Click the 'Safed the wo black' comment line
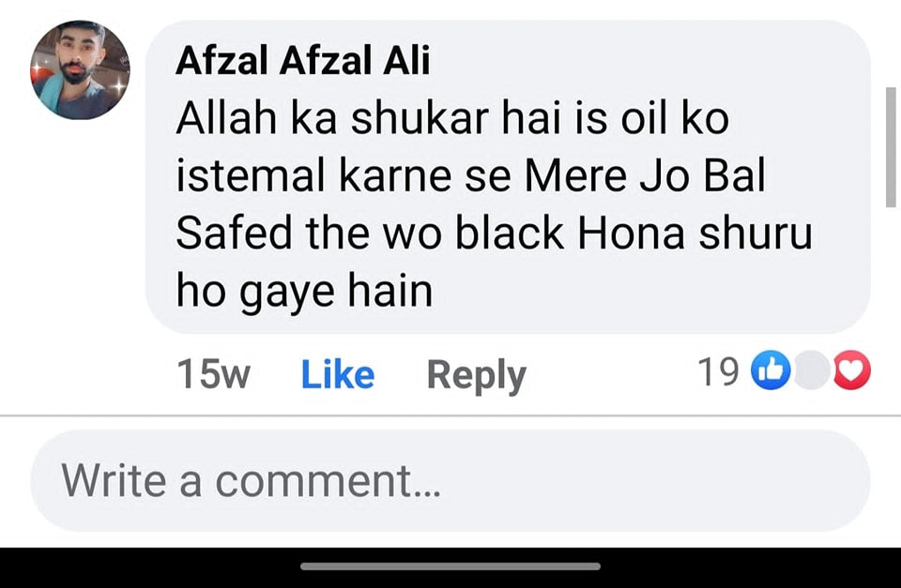901x588 pixels. tap(495, 234)
